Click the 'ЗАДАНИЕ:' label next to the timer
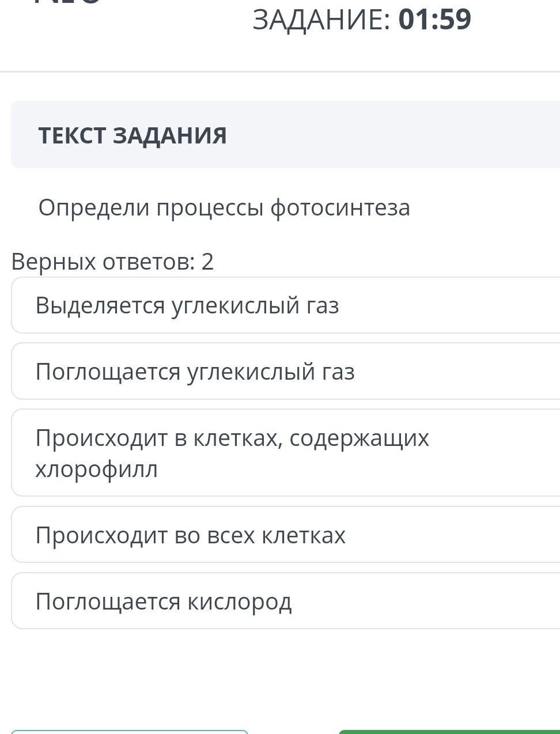560x734 pixels. [321, 19]
